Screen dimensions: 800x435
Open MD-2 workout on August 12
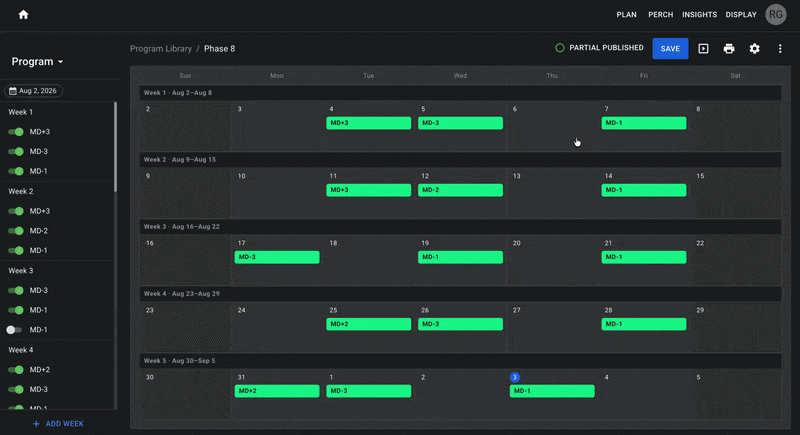(460, 190)
